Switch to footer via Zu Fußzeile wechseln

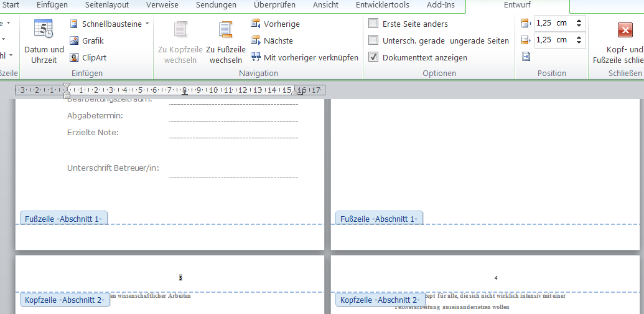pos(225,42)
